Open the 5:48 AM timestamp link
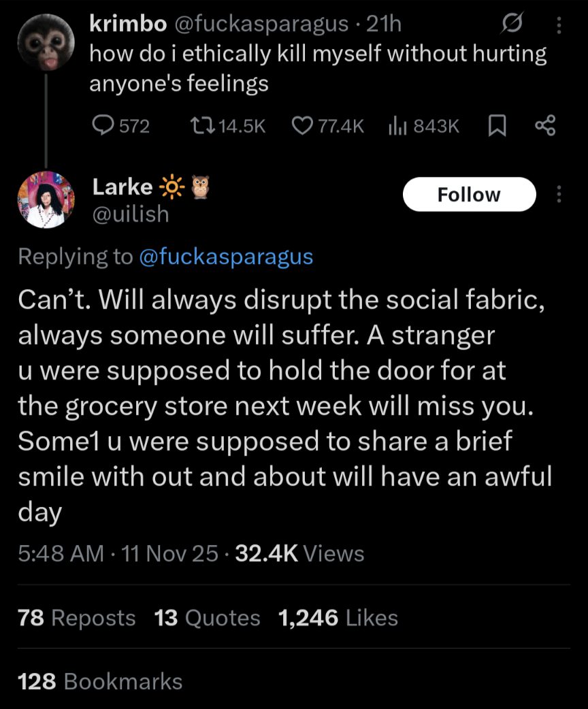The width and height of the screenshot is (588, 709). pos(61,554)
